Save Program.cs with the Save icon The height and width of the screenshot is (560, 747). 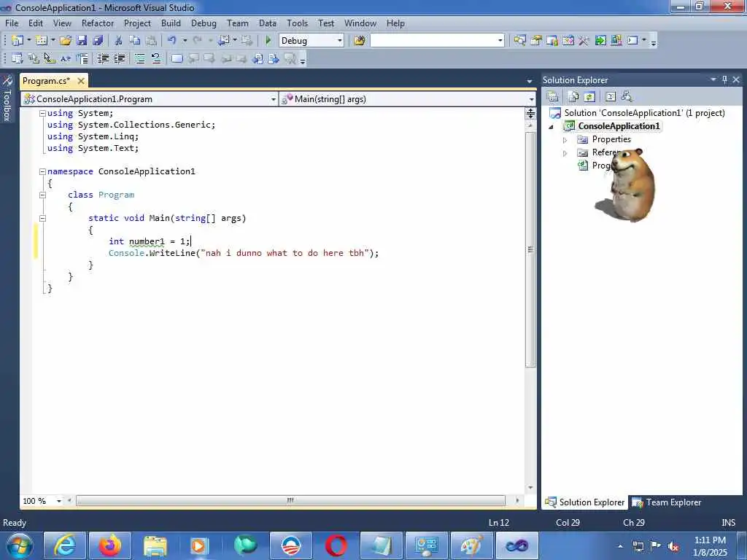click(82, 41)
